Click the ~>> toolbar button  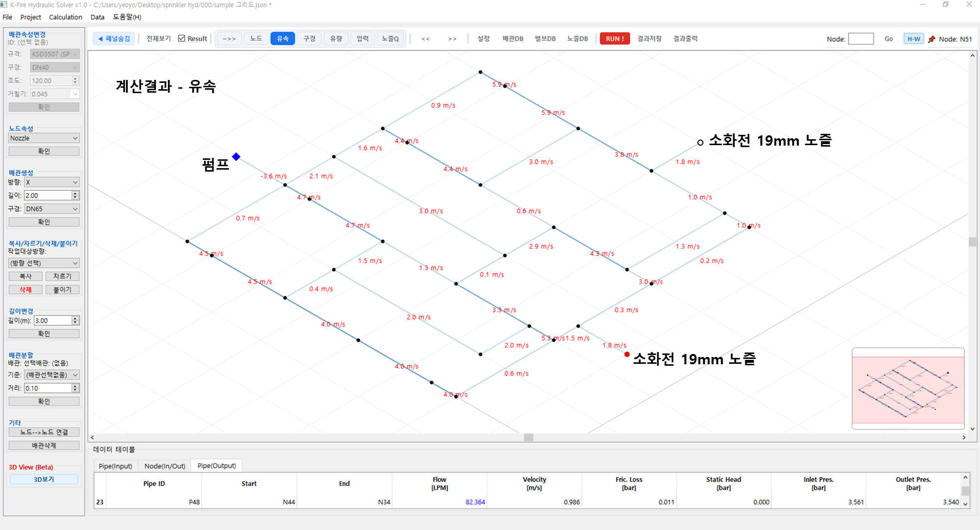229,39
